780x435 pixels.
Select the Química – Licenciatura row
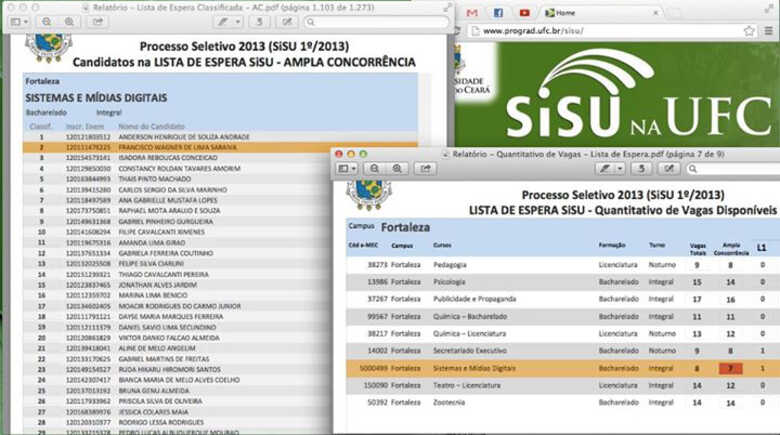point(563,333)
